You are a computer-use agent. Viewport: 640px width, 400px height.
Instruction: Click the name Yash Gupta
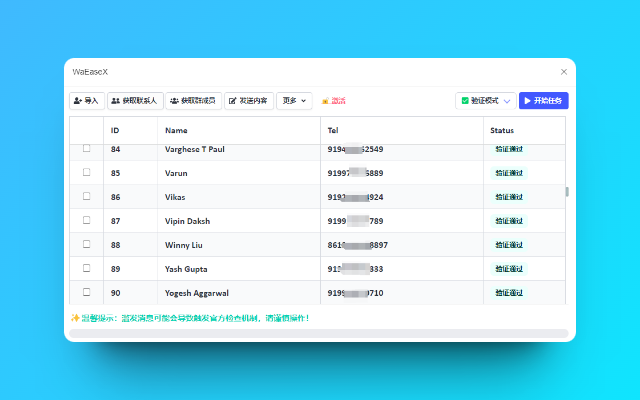pyautogui.click(x=186, y=269)
